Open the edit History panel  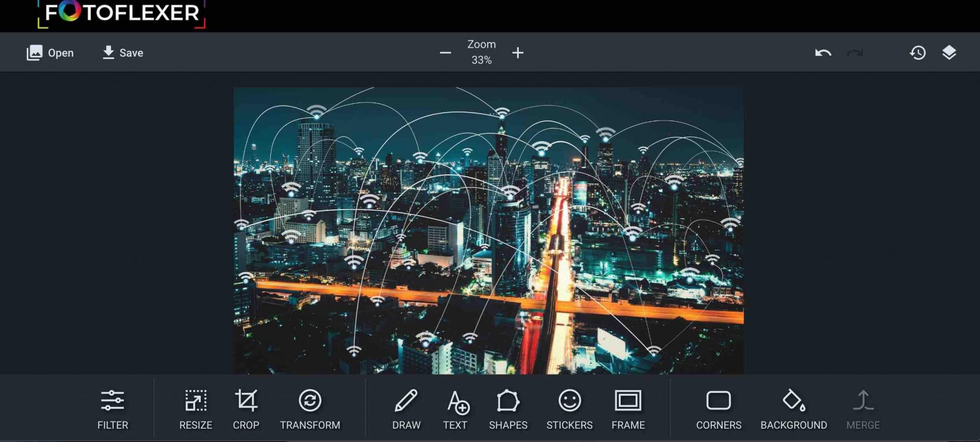(917, 53)
